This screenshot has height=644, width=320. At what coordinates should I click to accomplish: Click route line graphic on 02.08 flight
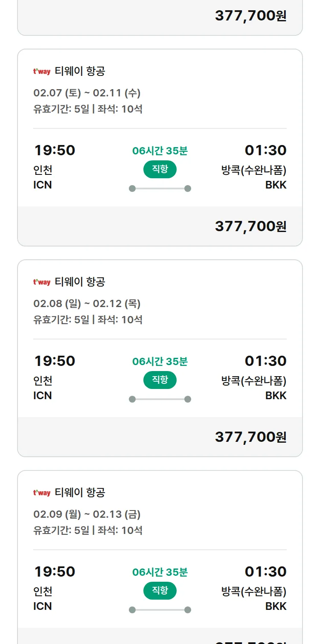click(160, 399)
